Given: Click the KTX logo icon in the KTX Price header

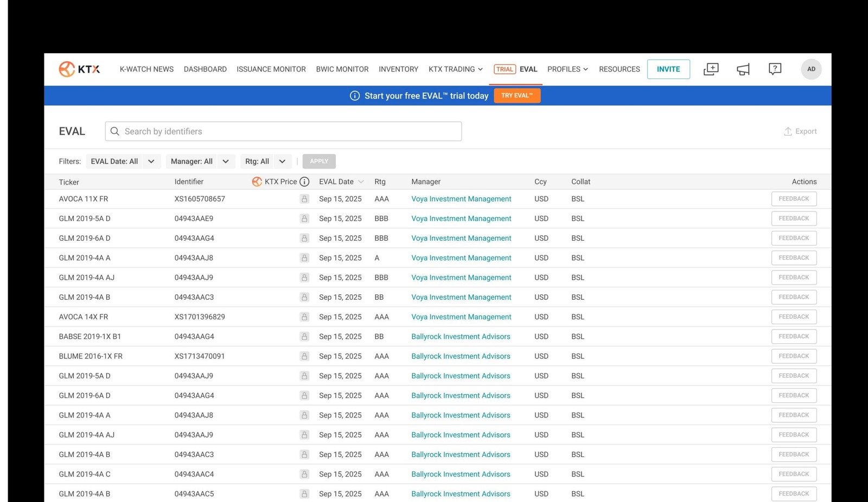Looking at the screenshot, I should click(x=257, y=182).
